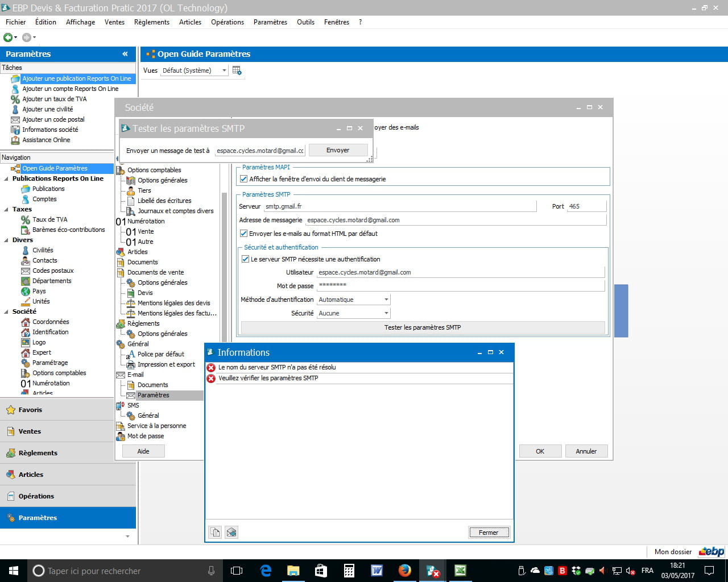This screenshot has height=582, width=728.
Task: Open Excel from the taskbar
Action: pos(461,571)
